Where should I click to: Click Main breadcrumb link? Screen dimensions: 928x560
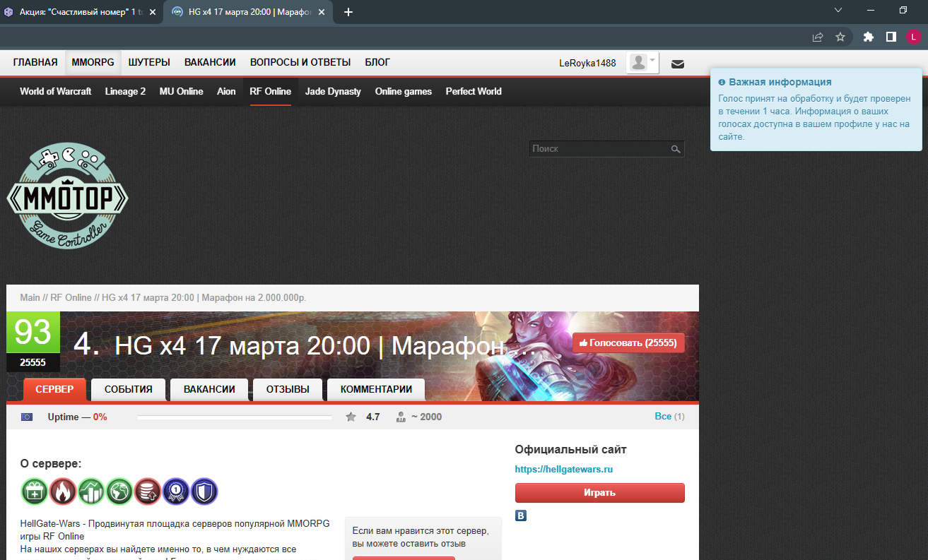(30, 297)
